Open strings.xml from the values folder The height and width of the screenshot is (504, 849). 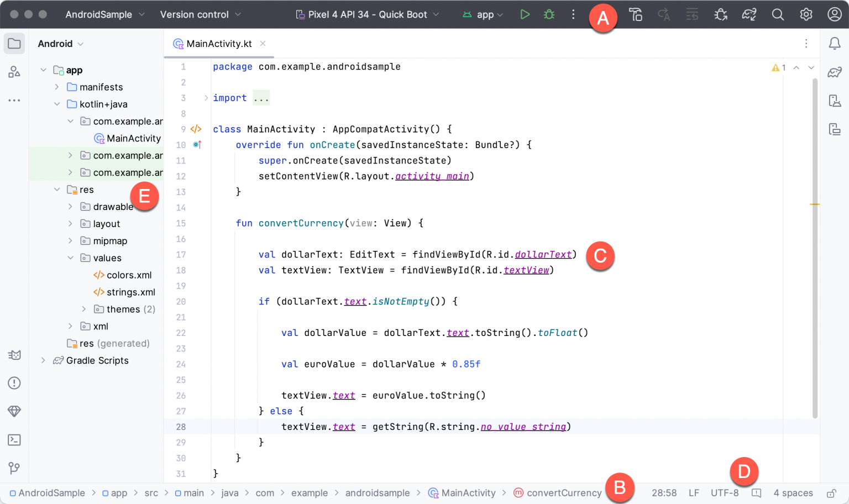130,292
